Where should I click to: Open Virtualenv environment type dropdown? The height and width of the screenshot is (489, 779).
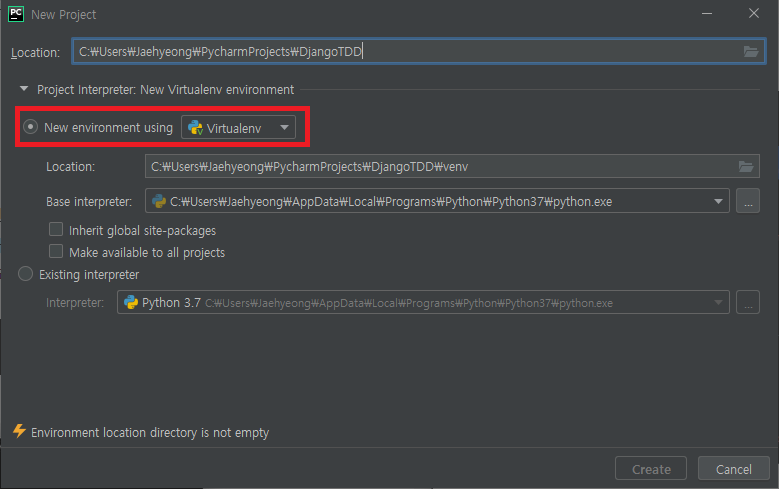point(238,128)
